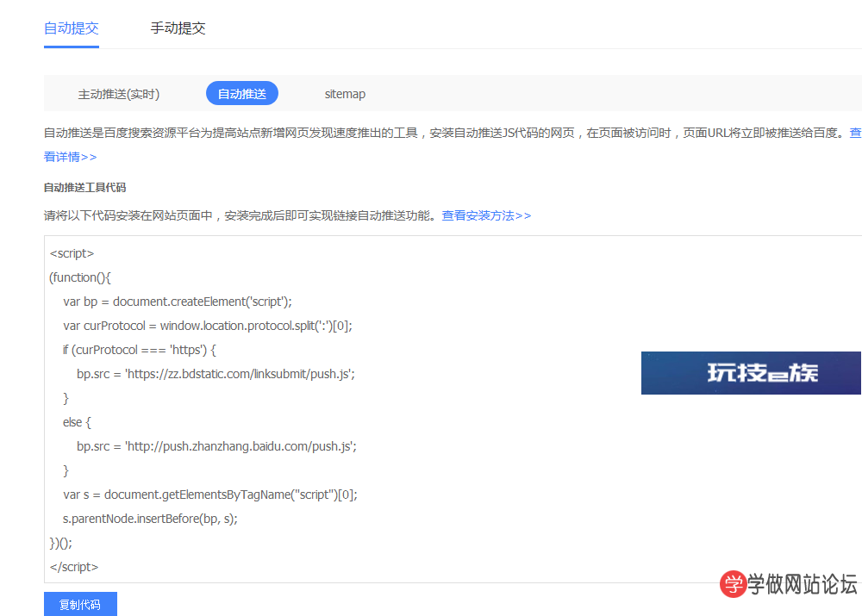
Task: Open the 查看安装方法>> link
Action: (486, 215)
